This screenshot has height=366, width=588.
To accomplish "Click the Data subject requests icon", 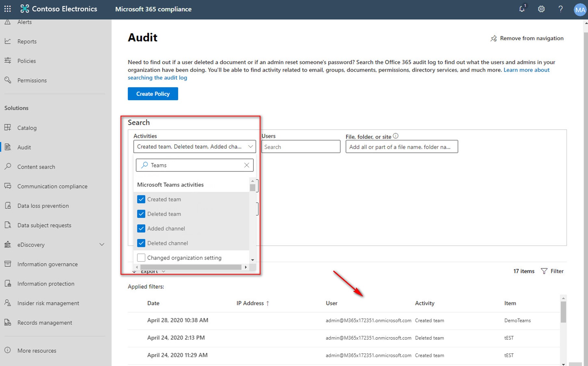I will click(8, 225).
